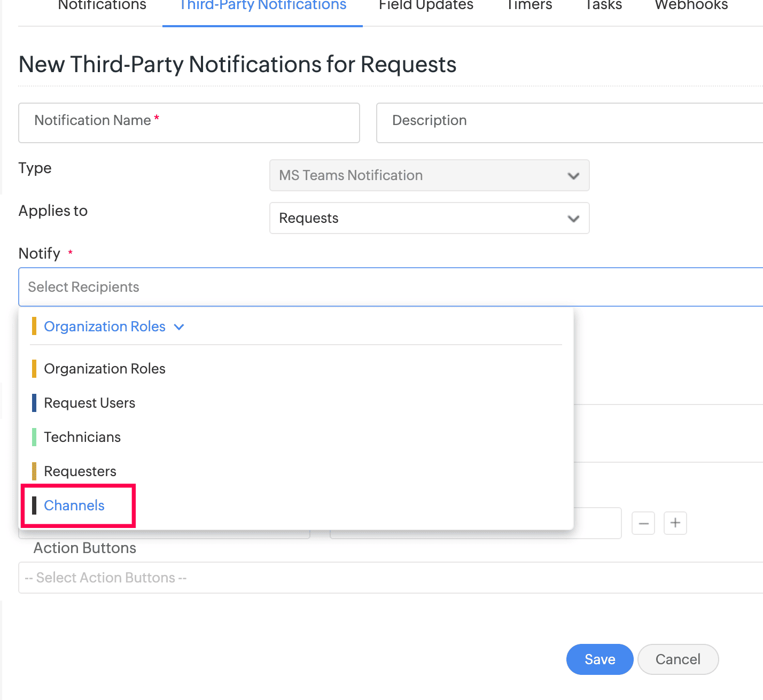
Task: Open the Type dropdown MS Teams Notification
Action: 429,175
